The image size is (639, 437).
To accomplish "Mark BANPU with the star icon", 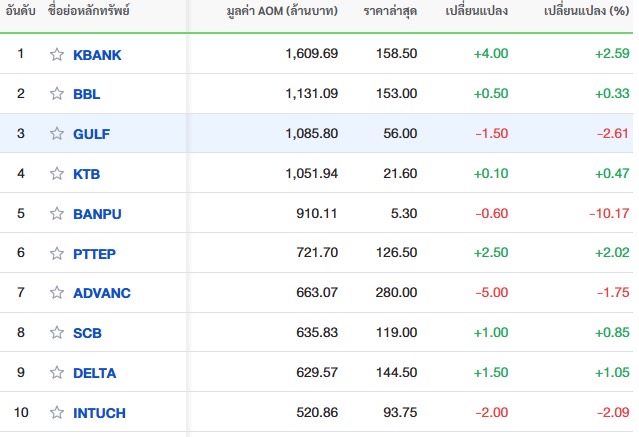I will click(57, 213).
